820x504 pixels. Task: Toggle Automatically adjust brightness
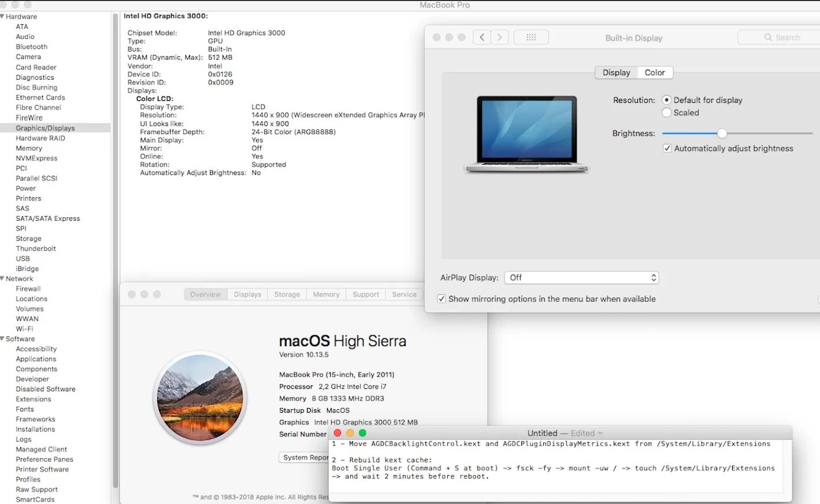click(667, 148)
